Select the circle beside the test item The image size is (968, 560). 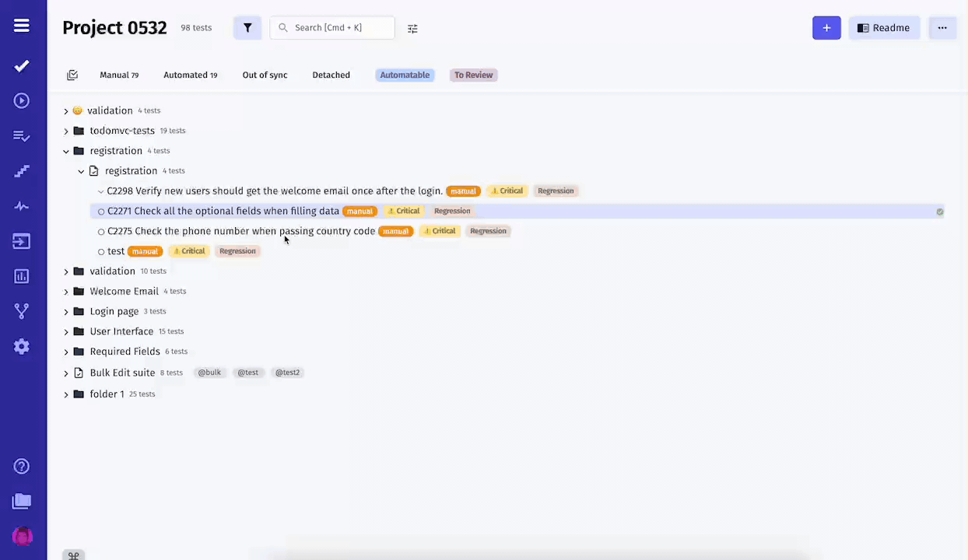click(x=101, y=252)
